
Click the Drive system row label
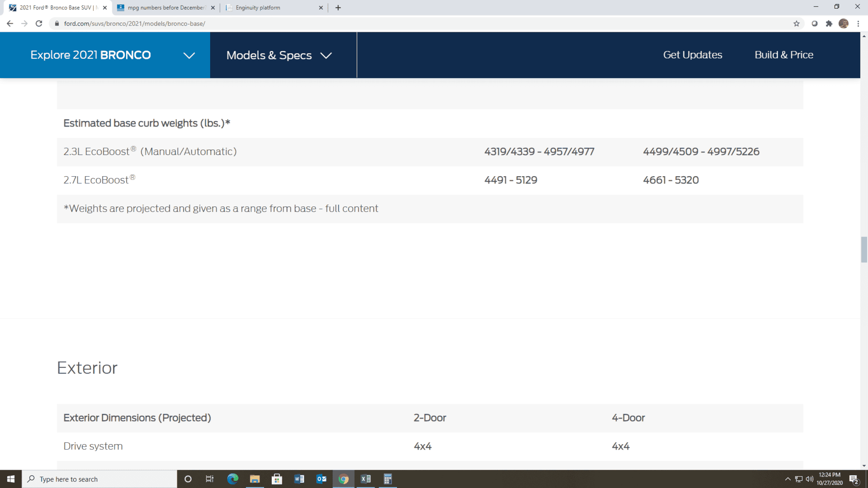tap(93, 446)
